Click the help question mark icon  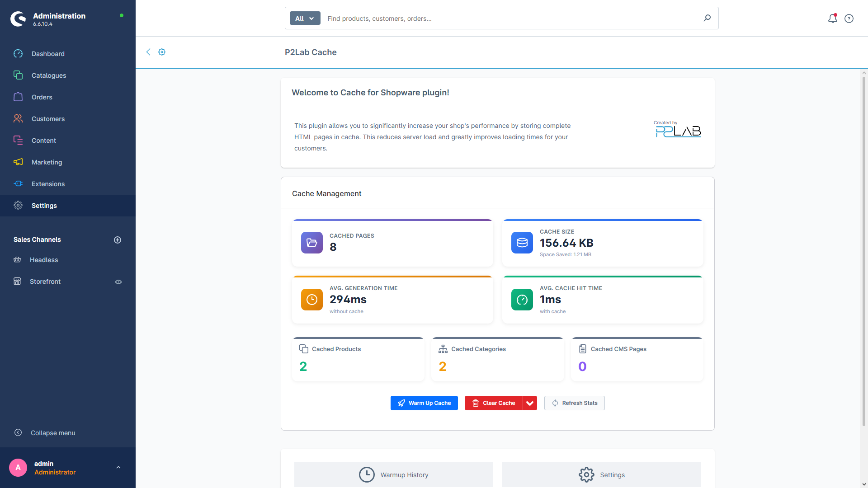[849, 19]
